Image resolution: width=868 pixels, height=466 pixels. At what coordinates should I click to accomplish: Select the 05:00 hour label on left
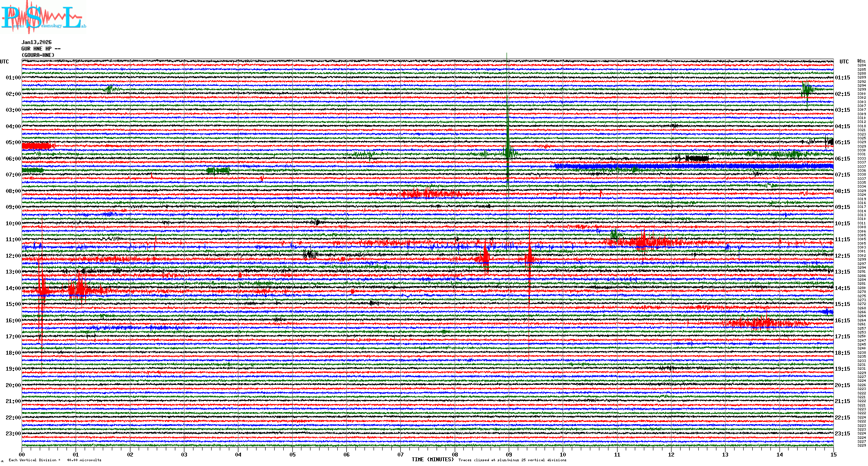(x=13, y=142)
